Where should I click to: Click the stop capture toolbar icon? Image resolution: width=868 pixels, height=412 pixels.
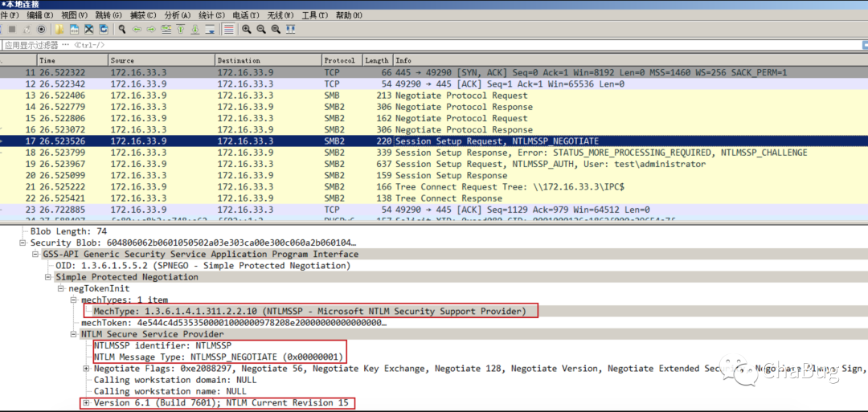click(12, 29)
